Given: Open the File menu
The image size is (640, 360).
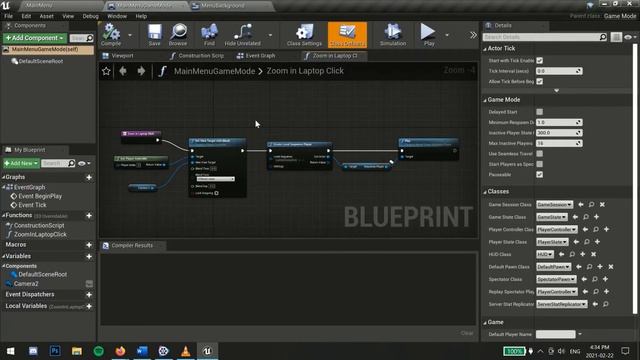Looking at the screenshot, I should click(9, 16).
